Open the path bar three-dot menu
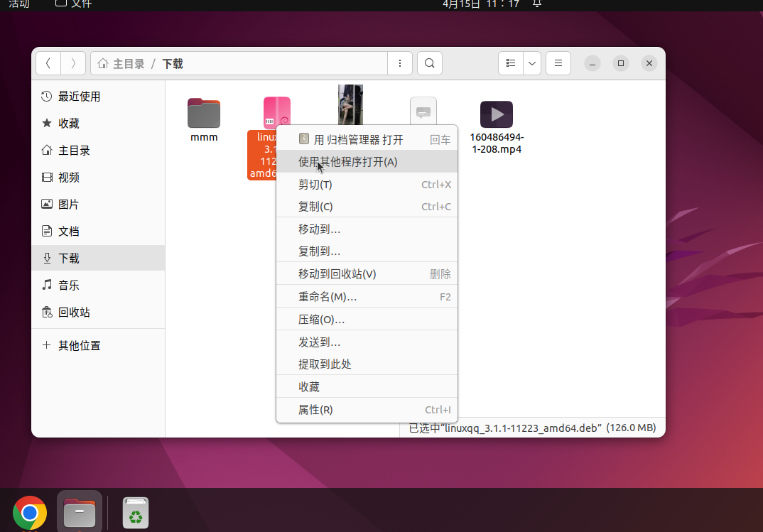Screen dimensions: 763x532 click(399, 63)
